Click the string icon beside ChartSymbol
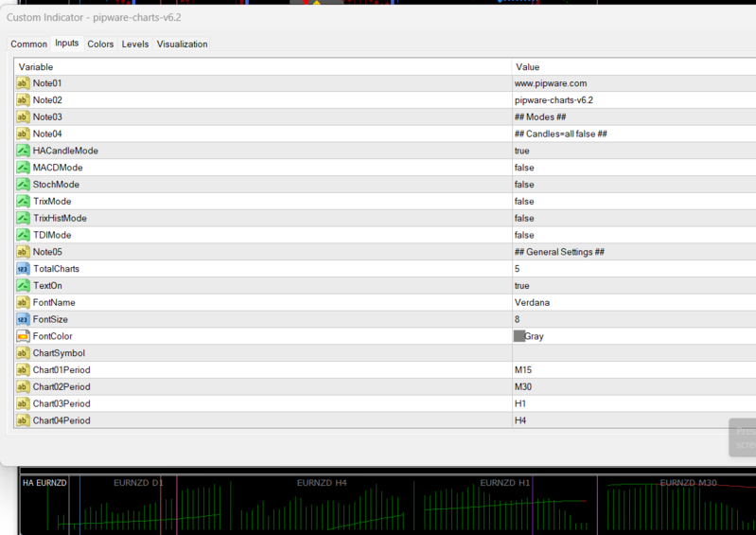 click(x=23, y=353)
